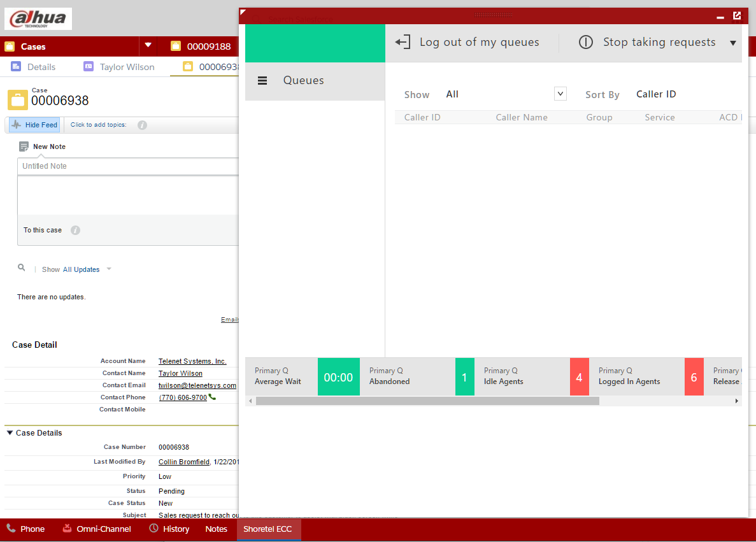Click the Hide Feed button
This screenshot has width=756, height=542.
coord(35,125)
